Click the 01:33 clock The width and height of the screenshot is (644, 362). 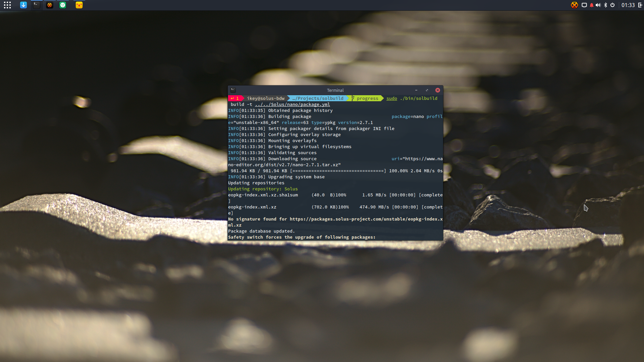click(628, 5)
